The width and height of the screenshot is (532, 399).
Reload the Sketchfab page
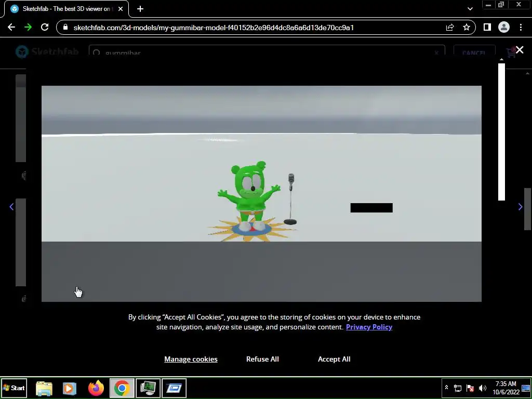(45, 27)
